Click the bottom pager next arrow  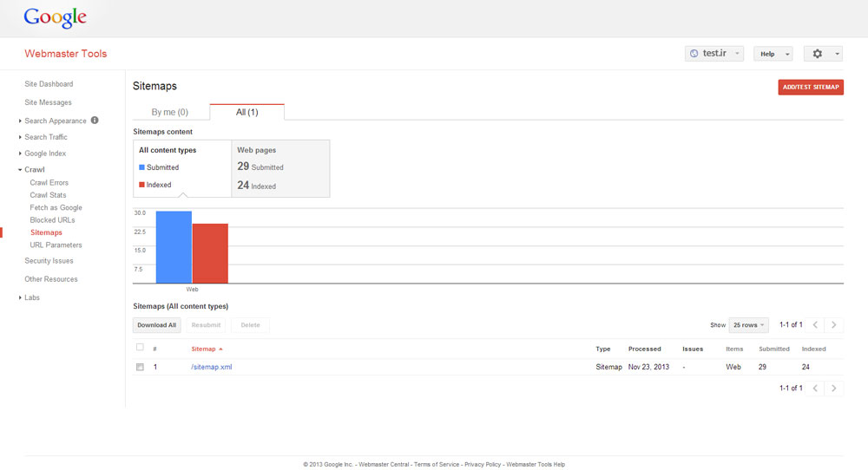[x=834, y=388]
